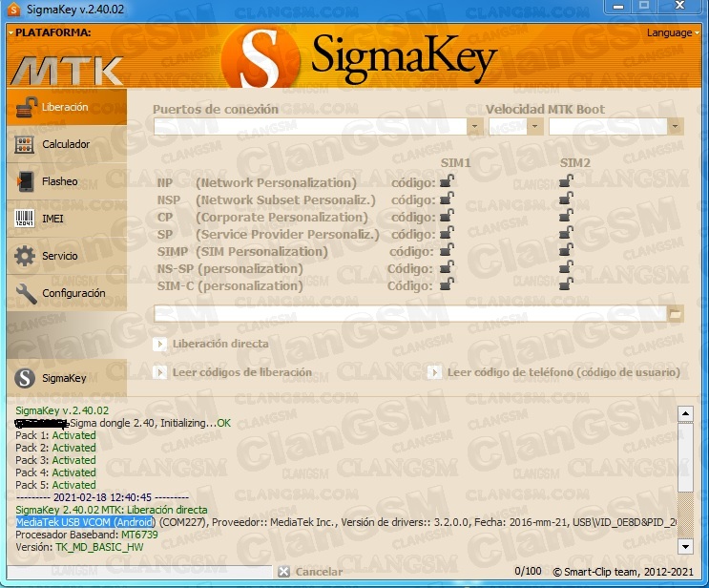
Task: Click the MTK platform logo
Action: tap(67, 71)
